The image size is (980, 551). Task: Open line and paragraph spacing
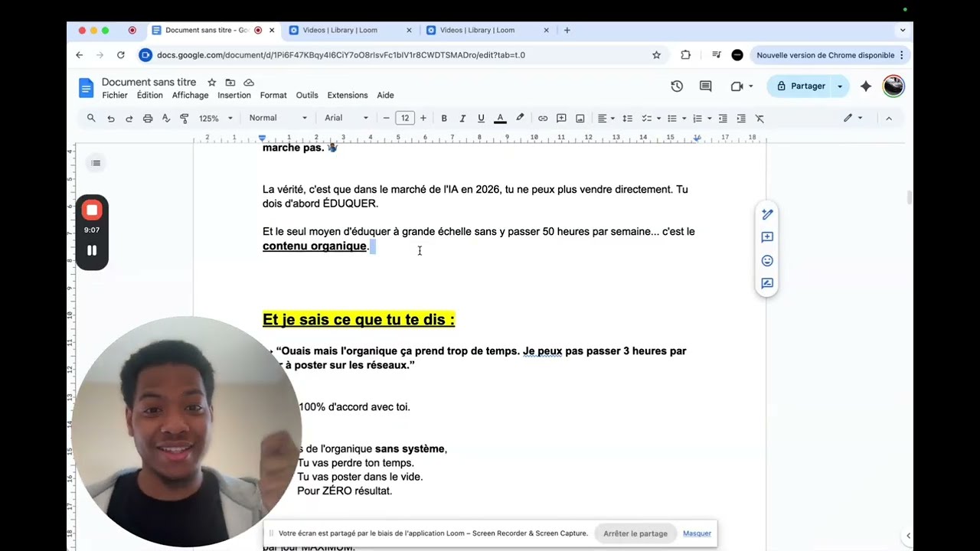pyautogui.click(x=627, y=118)
